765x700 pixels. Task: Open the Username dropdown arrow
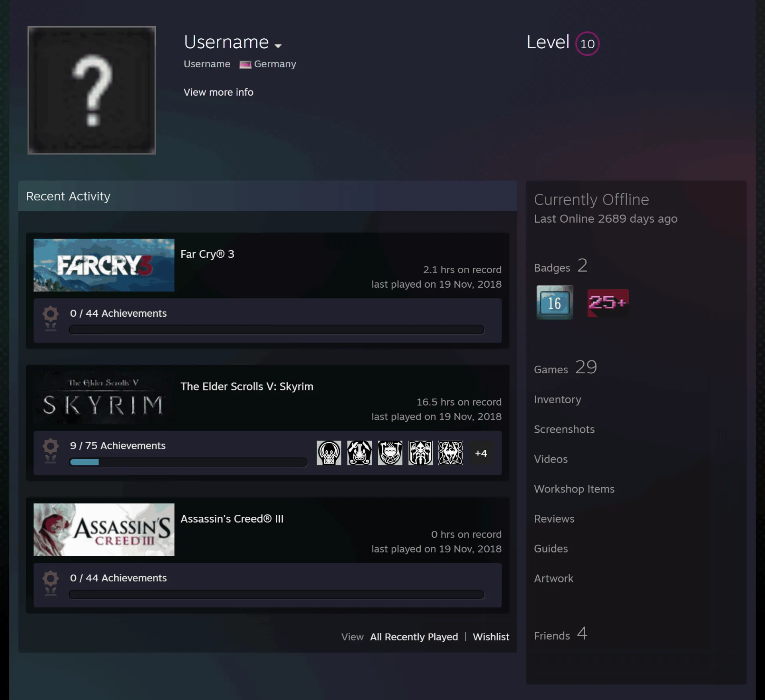tap(278, 46)
